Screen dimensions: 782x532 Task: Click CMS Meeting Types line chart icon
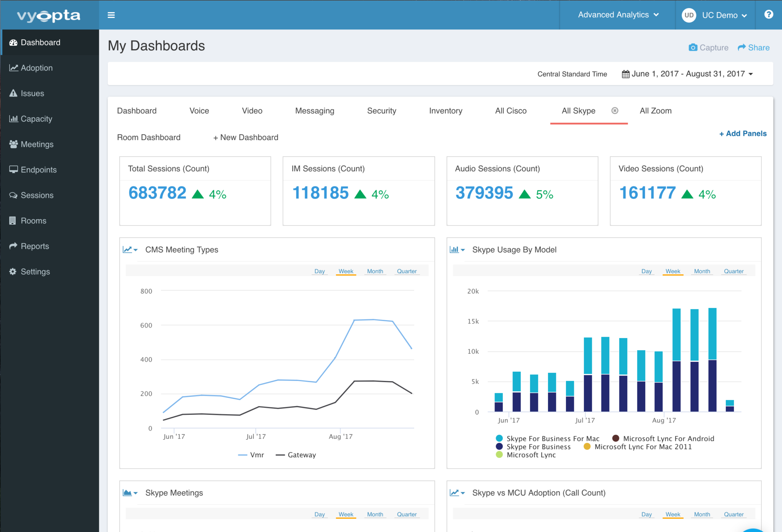pos(127,250)
